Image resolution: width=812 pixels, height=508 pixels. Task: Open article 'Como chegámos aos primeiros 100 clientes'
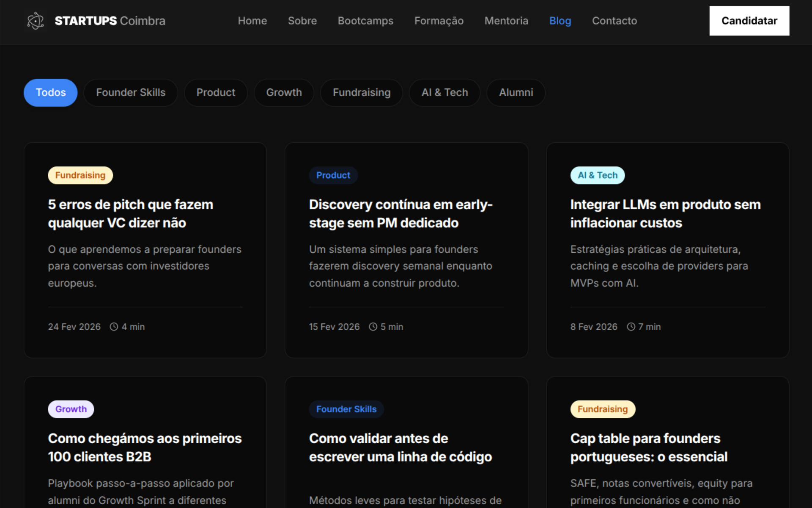(x=145, y=447)
